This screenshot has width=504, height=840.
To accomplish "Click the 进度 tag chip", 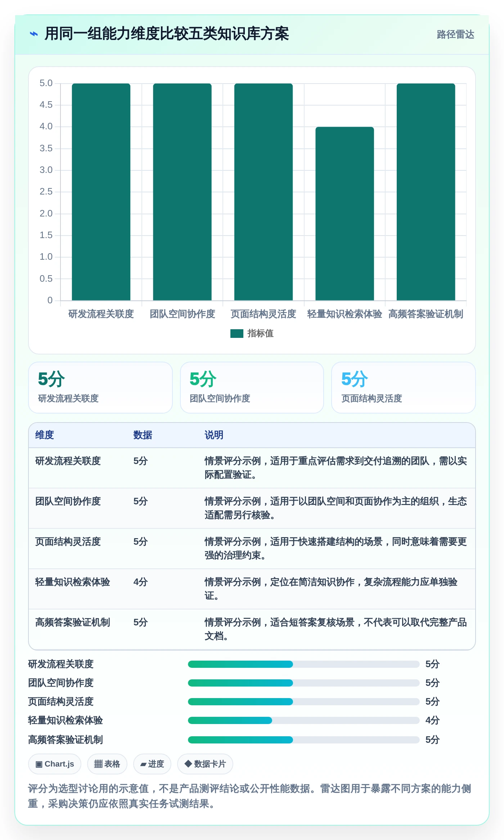I will pos(152,764).
